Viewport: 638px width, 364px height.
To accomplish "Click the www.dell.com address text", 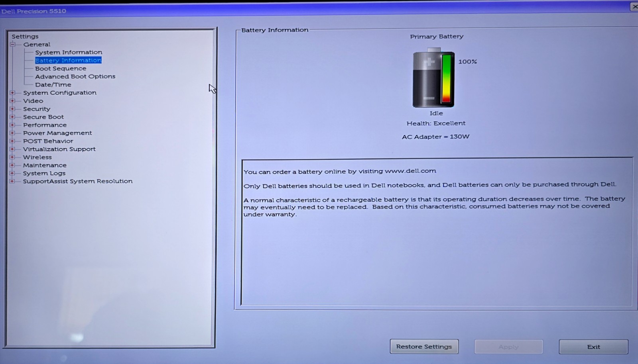I will tap(410, 171).
